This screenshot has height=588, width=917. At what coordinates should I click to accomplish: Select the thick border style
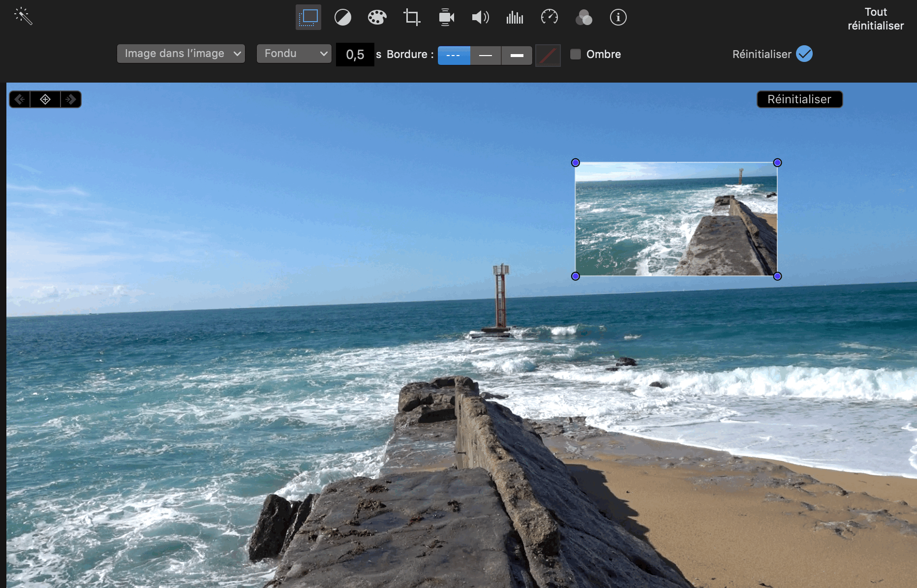(x=517, y=56)
